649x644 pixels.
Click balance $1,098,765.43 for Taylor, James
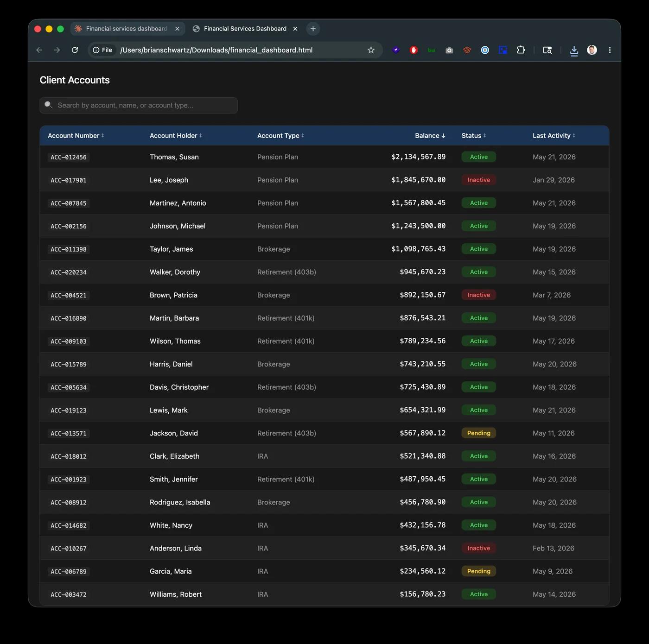(x=419, y=249)
